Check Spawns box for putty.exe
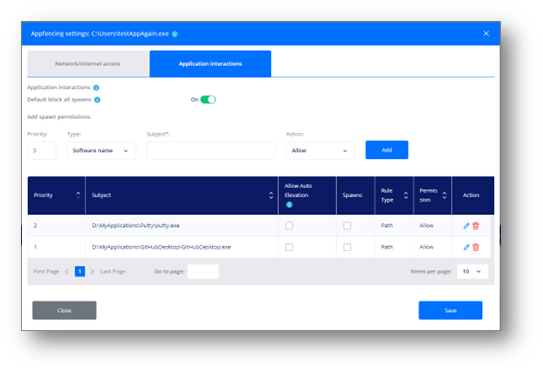 [347, 226]
